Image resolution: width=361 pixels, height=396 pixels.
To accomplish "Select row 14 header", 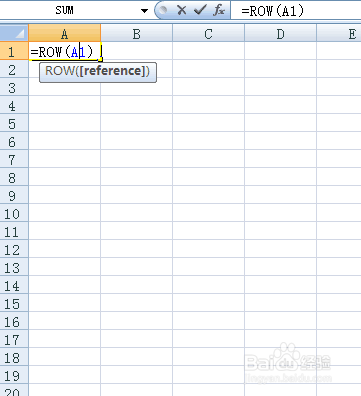I will click(14, 285).
